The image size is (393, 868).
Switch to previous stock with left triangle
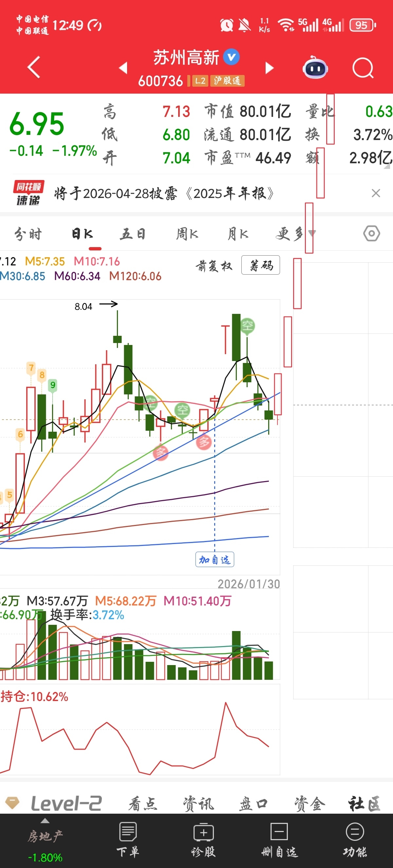point(123,68)
